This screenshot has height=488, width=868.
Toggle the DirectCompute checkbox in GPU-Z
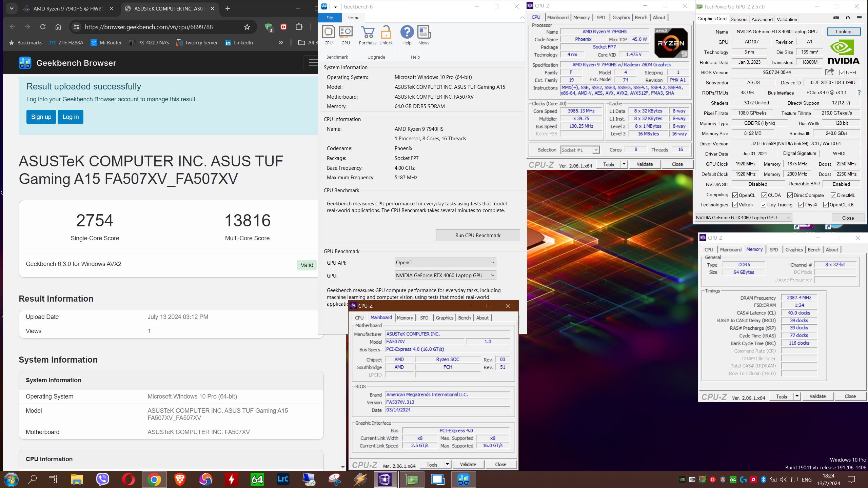coord(790,195)
